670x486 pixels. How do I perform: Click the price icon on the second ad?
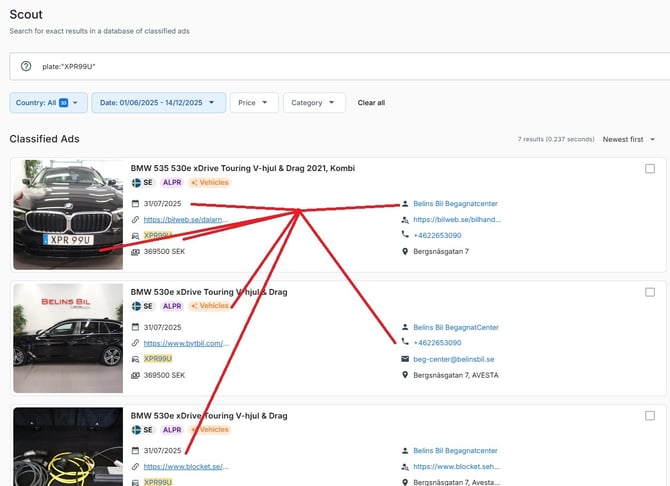point(135,375)
